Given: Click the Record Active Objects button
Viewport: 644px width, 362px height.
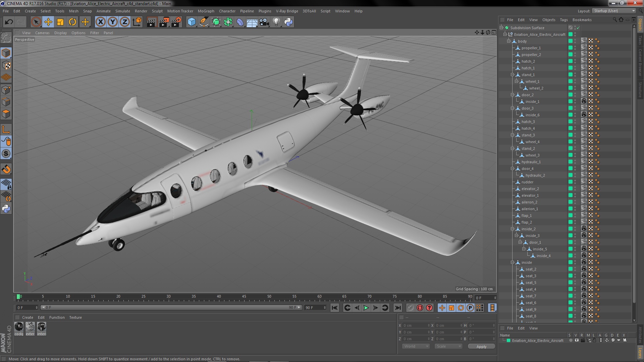Looking at the screenshot, I should pyautogui.click(x=410, y=308).
